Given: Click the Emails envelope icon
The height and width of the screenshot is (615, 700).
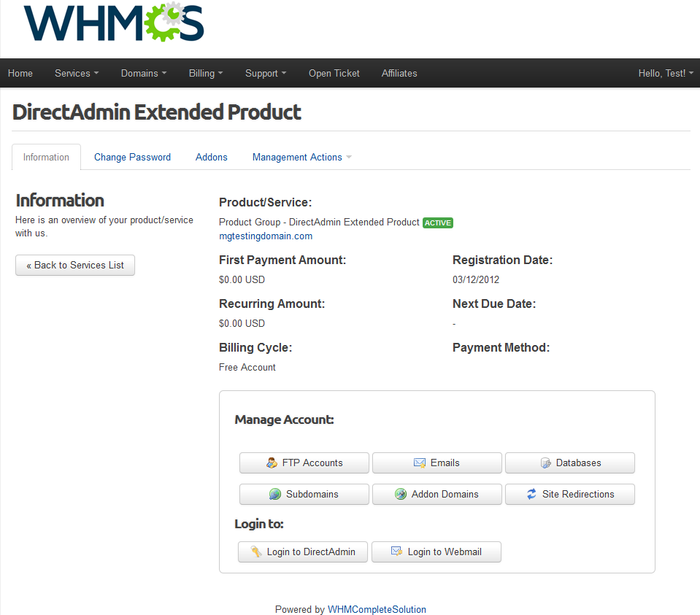Looking at the screenshot, I should 420,463.
